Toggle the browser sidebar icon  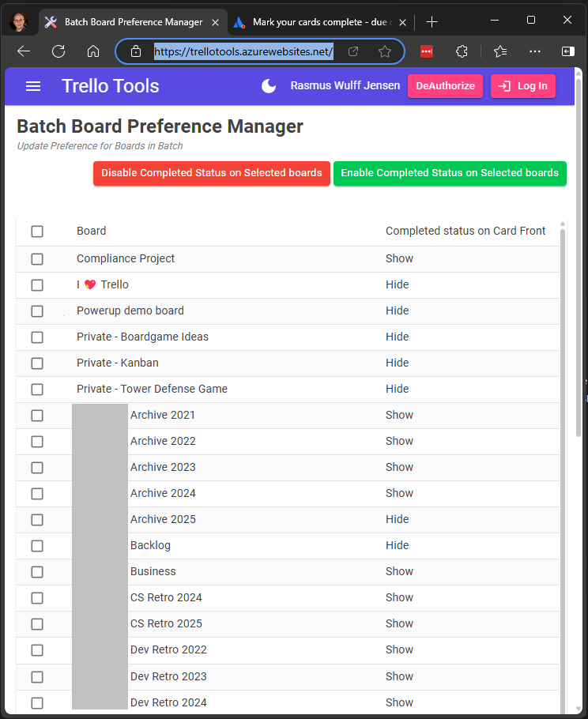[568, 51]
